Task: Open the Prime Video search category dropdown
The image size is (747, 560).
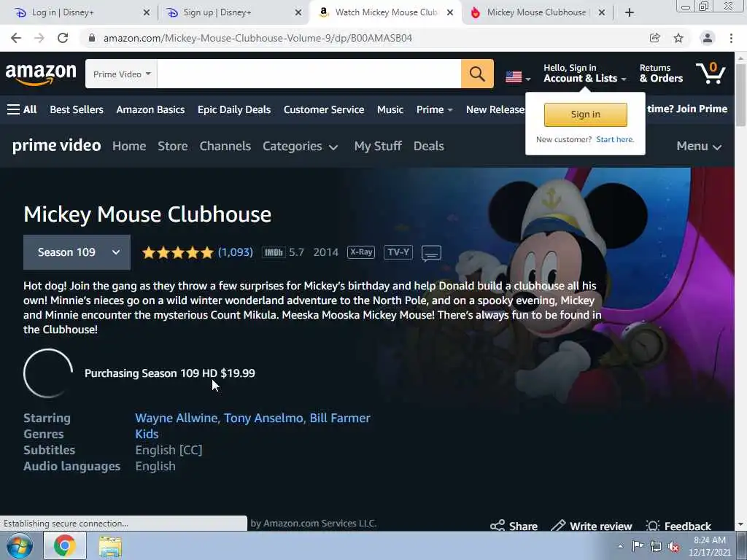Action: (122, 74)
